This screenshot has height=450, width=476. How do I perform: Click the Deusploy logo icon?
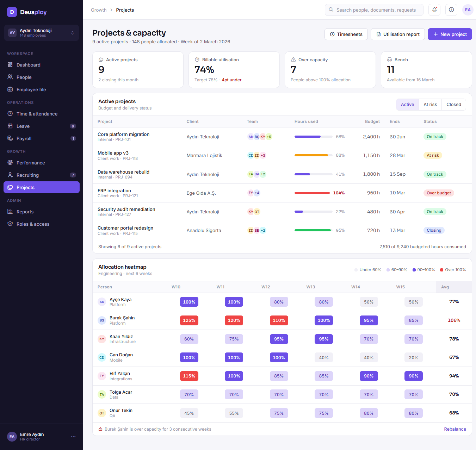[x=12, y=12]
